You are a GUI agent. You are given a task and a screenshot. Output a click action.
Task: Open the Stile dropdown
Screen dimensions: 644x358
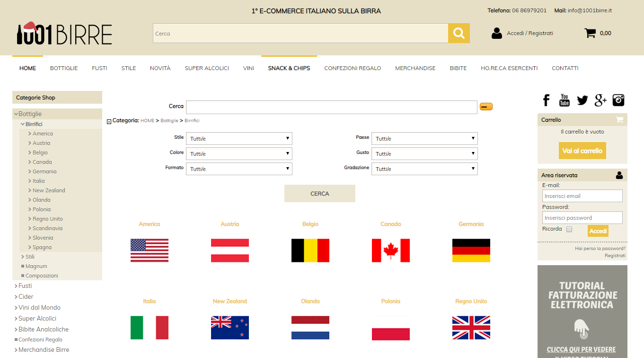[x=239, y=139]
